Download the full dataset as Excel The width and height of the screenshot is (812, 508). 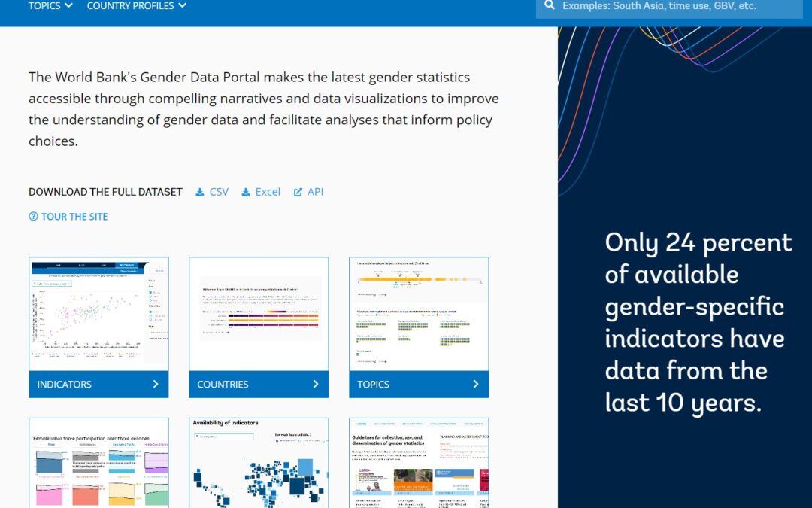tap(268, 192)
